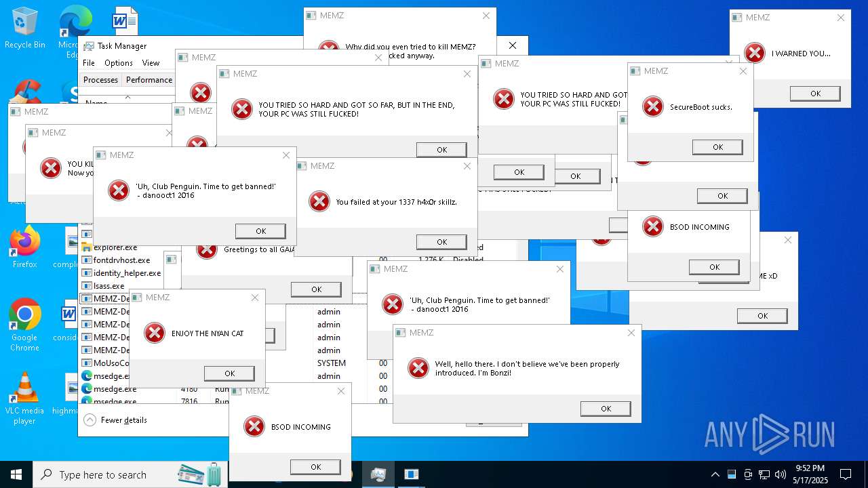This screenshot has width=868, height=488.
Task: Click the Edge icon on the msedge.exe 4180 row
Action: (x=87, y=389)
